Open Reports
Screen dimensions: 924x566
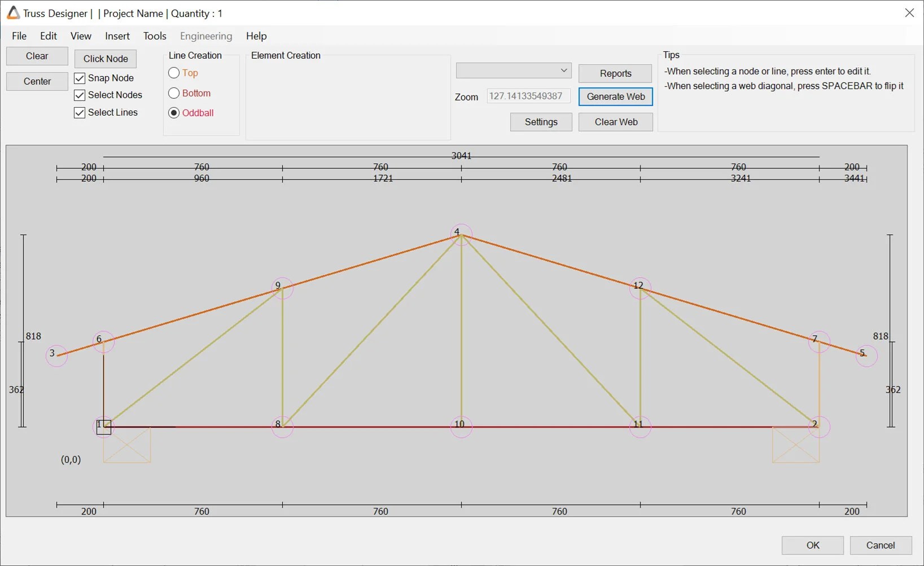(x=615, y=73)
